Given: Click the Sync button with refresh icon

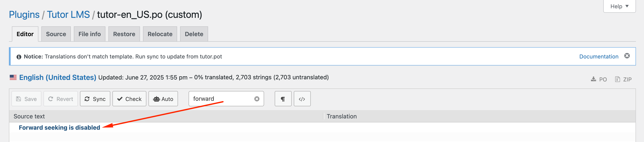Looking at the screenshot, I should (95, 99).
